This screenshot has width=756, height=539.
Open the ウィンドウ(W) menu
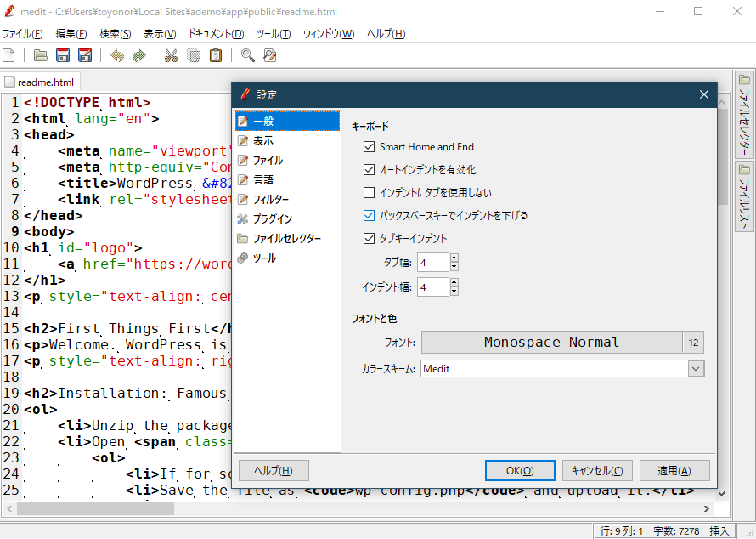[329, 34]
